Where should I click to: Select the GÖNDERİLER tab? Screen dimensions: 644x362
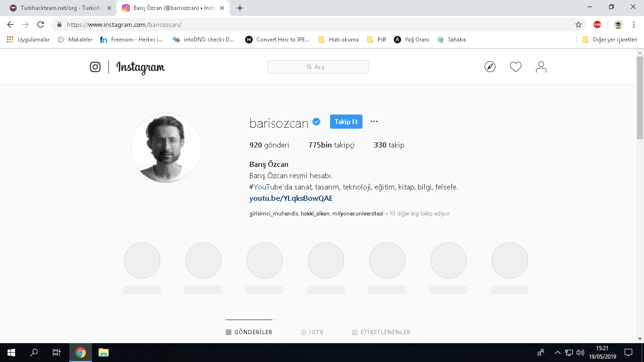coord(249,332)
